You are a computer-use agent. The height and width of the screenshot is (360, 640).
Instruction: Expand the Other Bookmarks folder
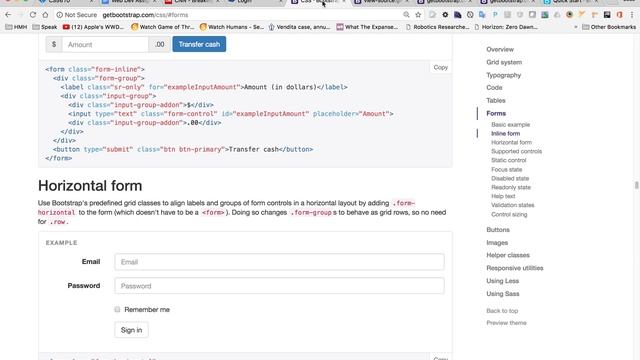[609, 27]
